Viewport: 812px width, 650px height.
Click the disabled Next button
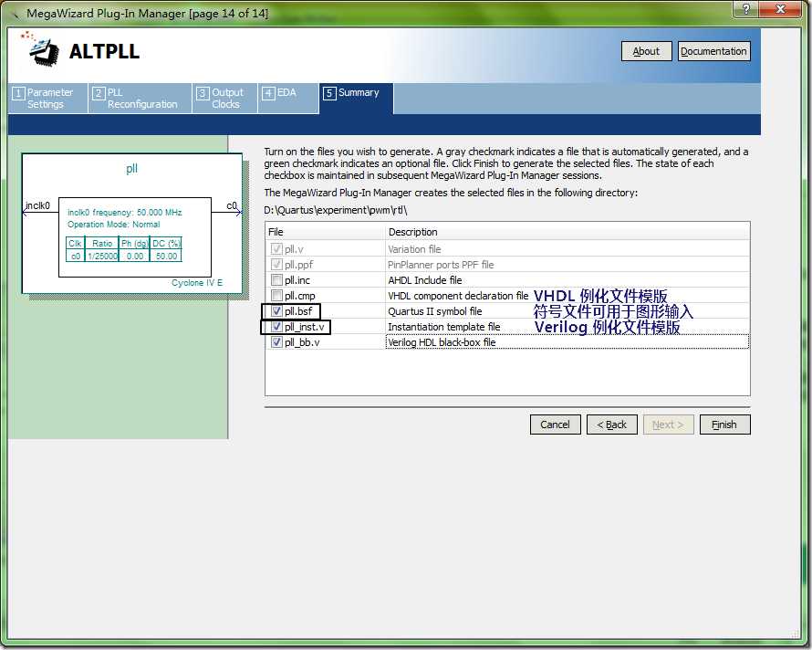[668, 425]
